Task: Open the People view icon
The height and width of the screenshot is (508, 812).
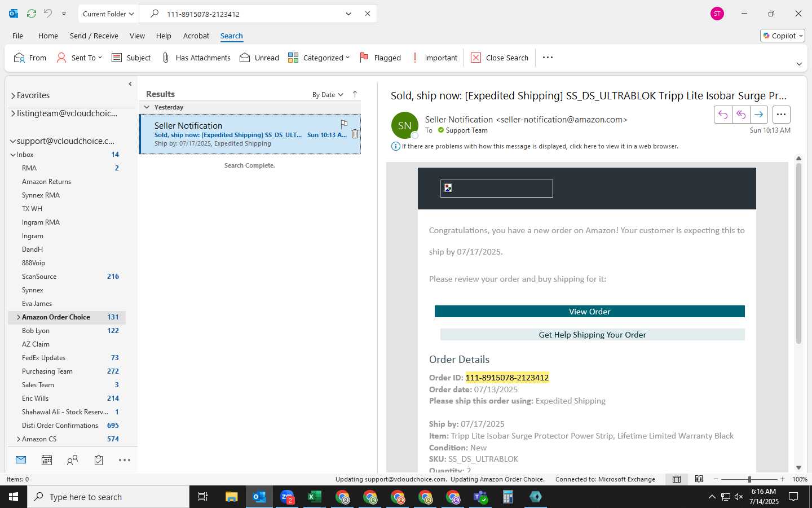Action: (x=72, y=460)
